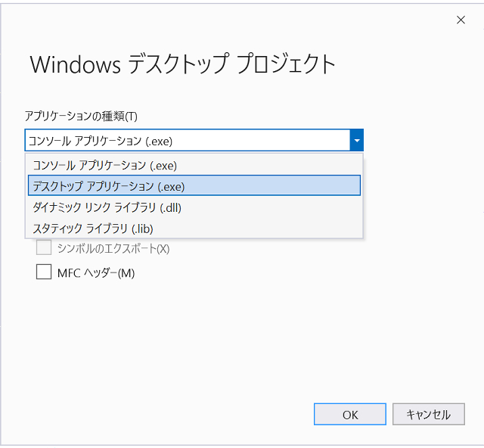Enable the MFC ヘッダー checkbox
Screen dimensions: 484x448
(x=44, y=272)
